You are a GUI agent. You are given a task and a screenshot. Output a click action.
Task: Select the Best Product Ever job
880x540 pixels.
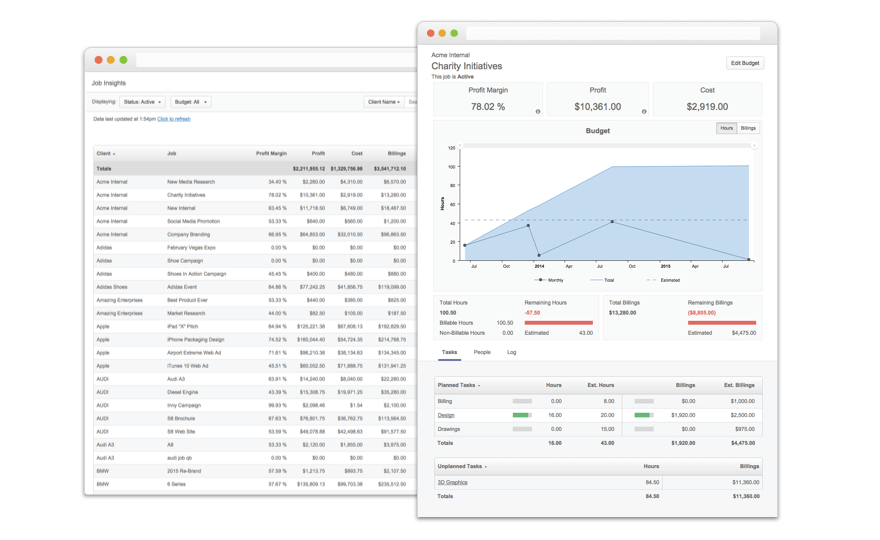click(255, 300)
